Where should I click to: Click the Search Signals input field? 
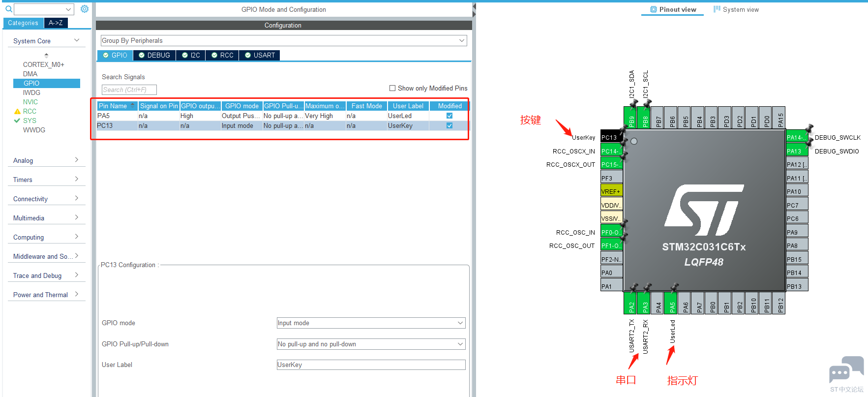point(129,90)
